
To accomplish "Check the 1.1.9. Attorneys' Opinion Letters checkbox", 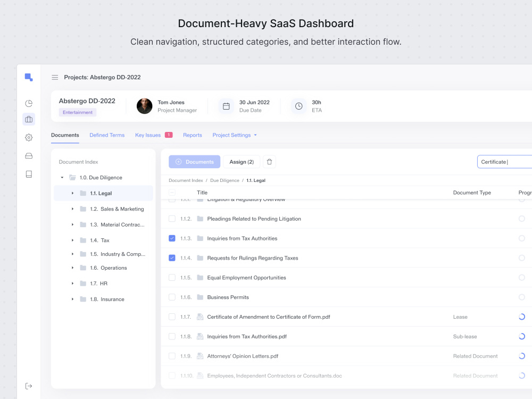I will [172, 356].
